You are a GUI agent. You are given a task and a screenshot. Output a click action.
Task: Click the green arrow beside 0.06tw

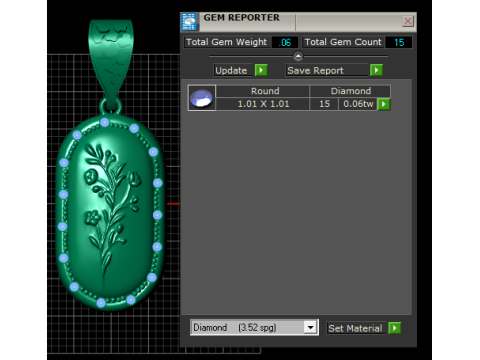(384, 104)
